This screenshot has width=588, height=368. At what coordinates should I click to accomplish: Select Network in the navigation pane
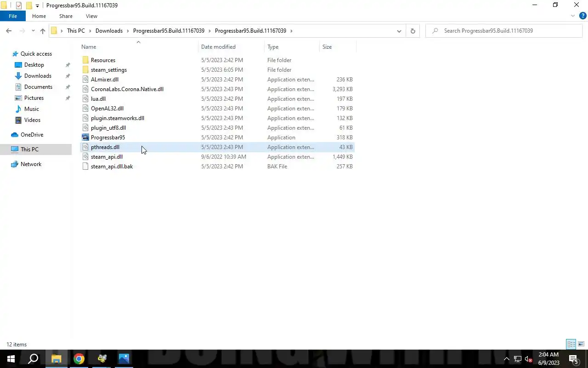point(31,164)
